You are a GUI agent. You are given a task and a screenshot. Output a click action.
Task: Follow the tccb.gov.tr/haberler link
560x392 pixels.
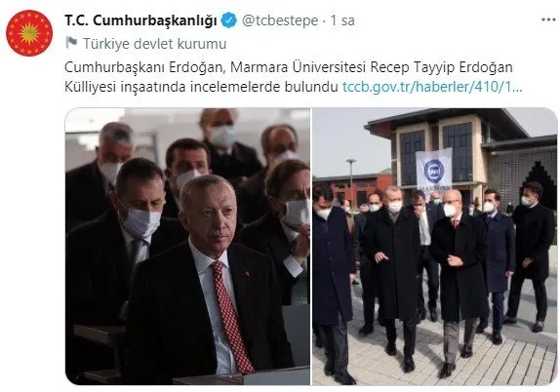coord(432,87)
